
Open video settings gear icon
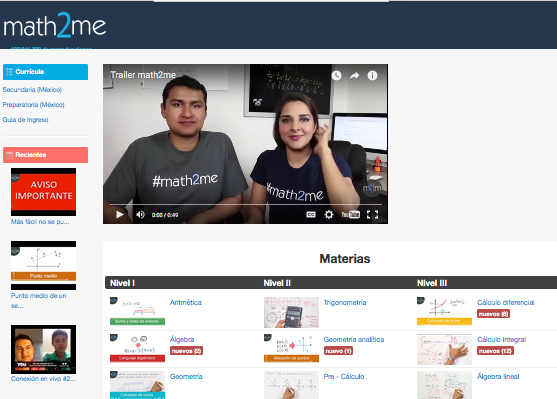[x=329, y=215]
